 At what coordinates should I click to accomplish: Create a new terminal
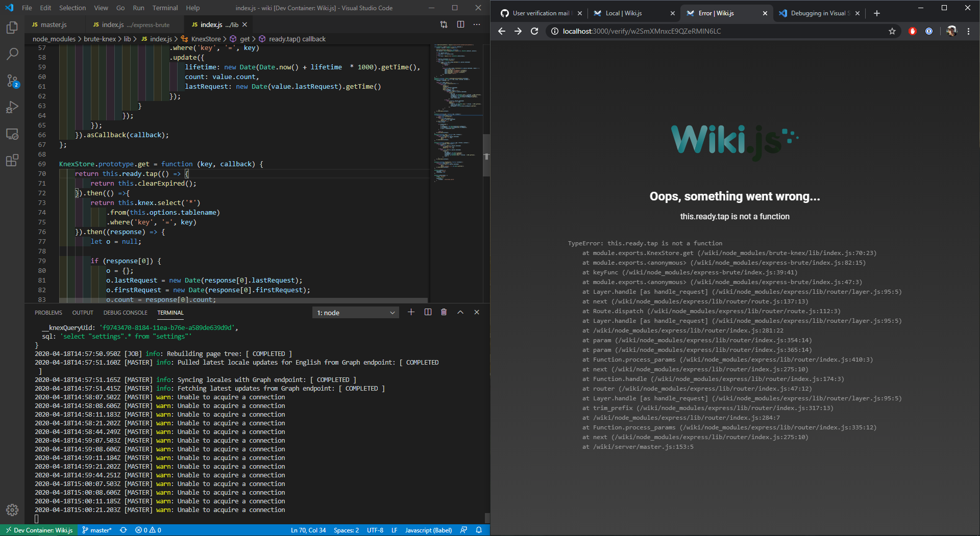click(411, 312)
